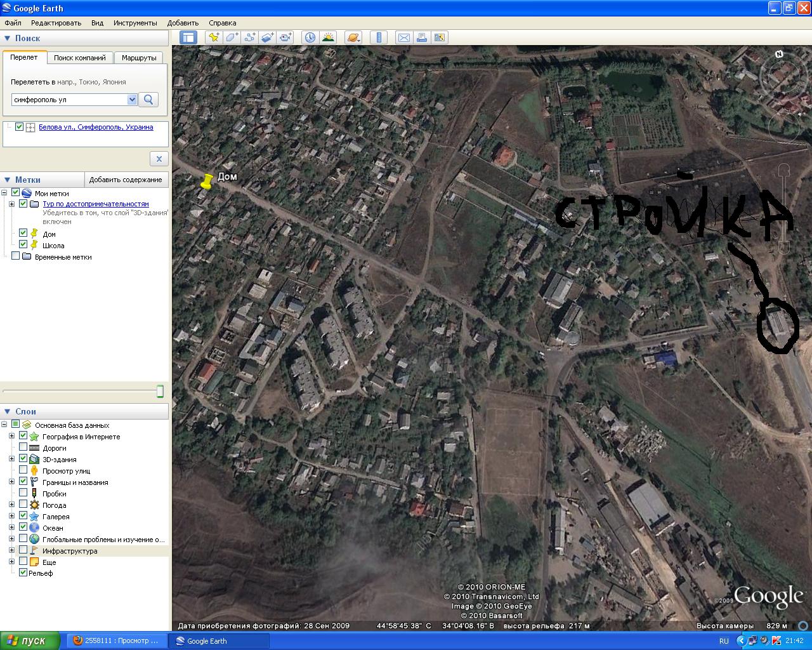Click the North compass indicator
Screen dimensions: 812x650
click(x=779, y=54)
